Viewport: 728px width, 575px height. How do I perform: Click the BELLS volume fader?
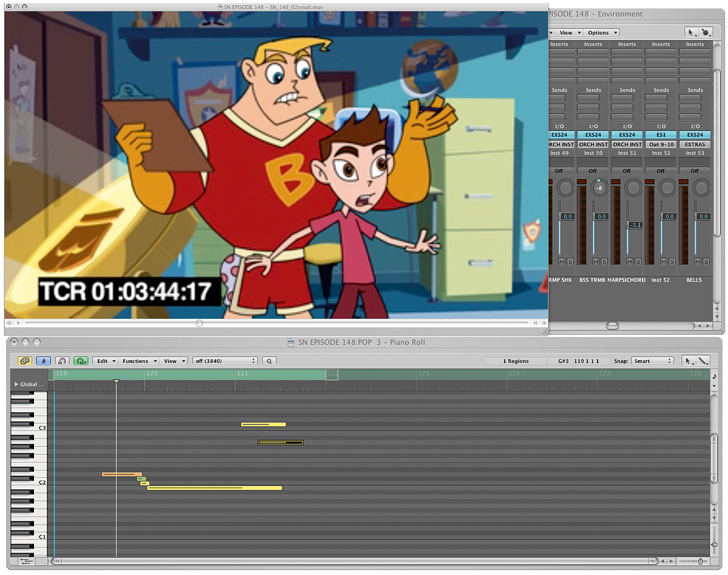[703, 216]
